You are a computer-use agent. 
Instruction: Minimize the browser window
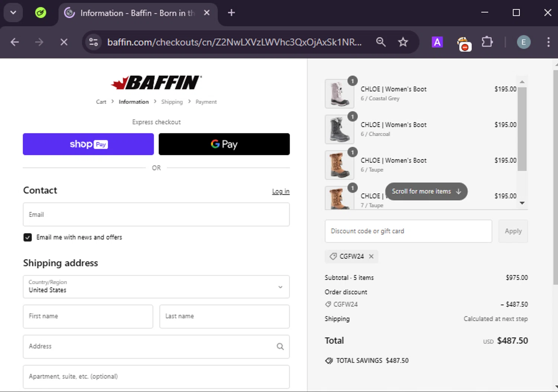coord(484,13)
